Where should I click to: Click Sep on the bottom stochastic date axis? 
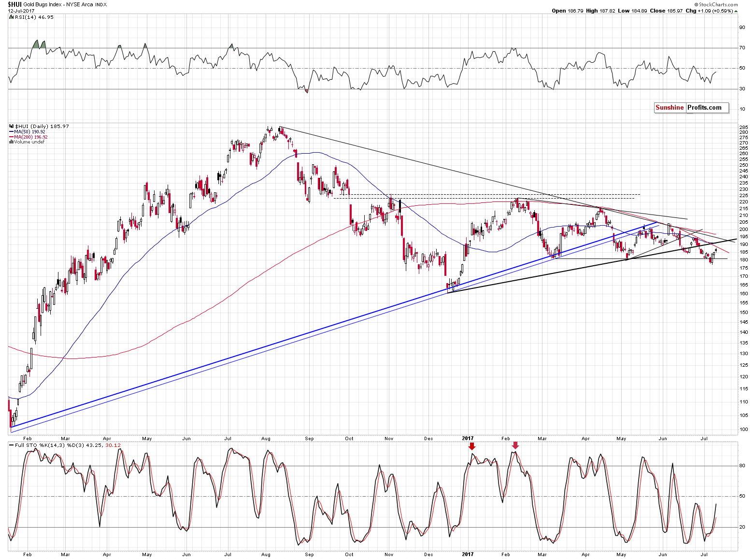[309, 555]
